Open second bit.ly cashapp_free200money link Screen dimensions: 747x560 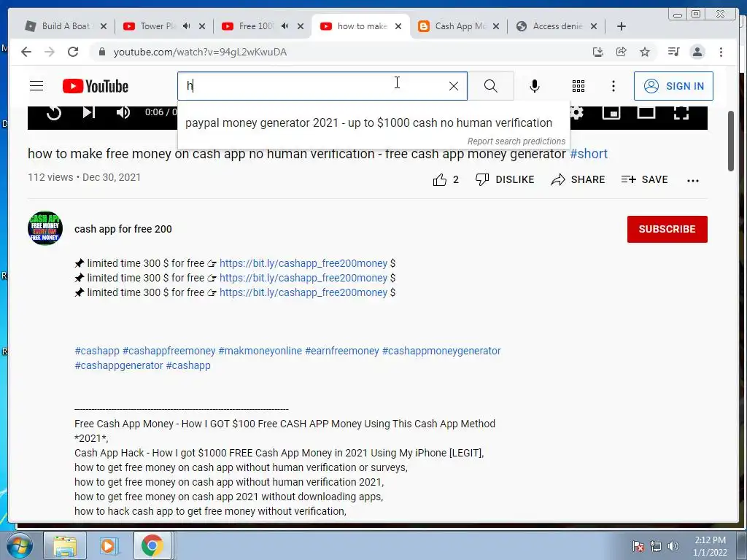[303, 278]
